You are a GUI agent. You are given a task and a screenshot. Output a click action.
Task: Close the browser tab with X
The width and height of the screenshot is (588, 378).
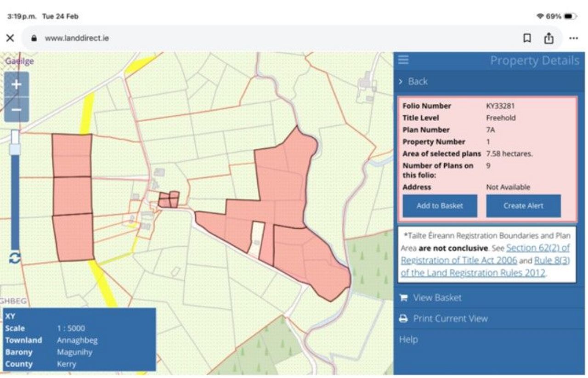(10, 38)
